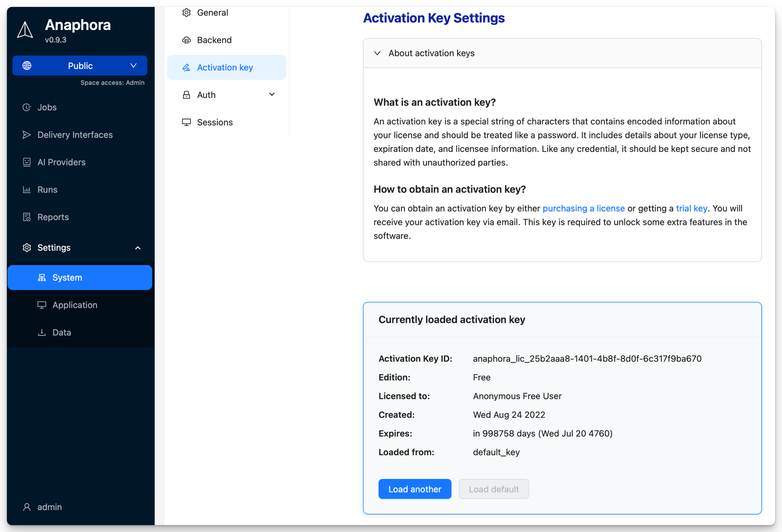782x532 pixels.
Task: Click the Load another button
Action: pyautogui.click(x=415, y=489)
